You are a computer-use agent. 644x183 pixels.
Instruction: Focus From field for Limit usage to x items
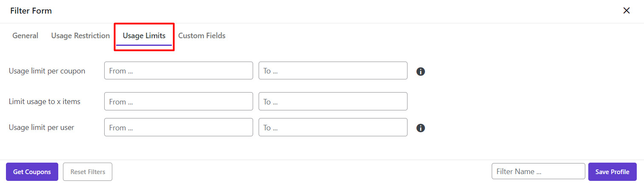(178, 101)
